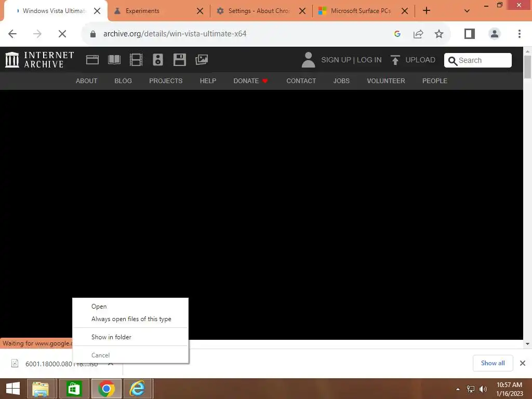
Task: Open the Video film strip icon
Action: pos(136,60)
